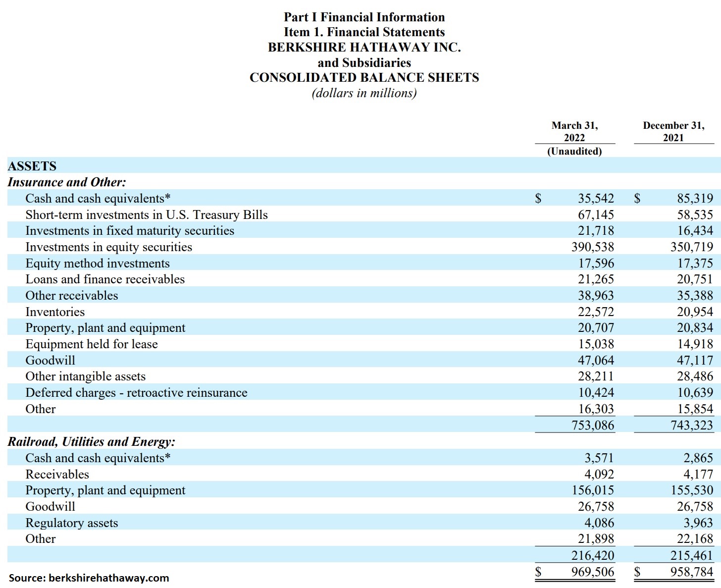Click the value 350,719
Screen dimensions: 721x588
point(692,247)
